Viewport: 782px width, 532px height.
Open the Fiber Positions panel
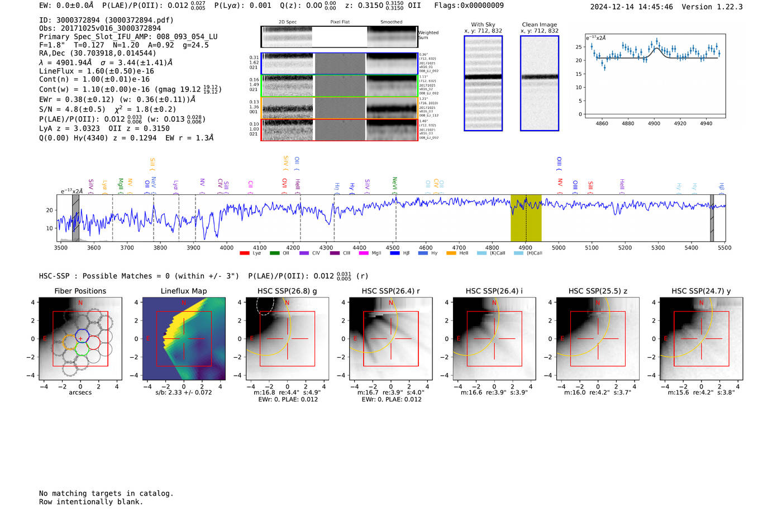(x=80, y=339)
